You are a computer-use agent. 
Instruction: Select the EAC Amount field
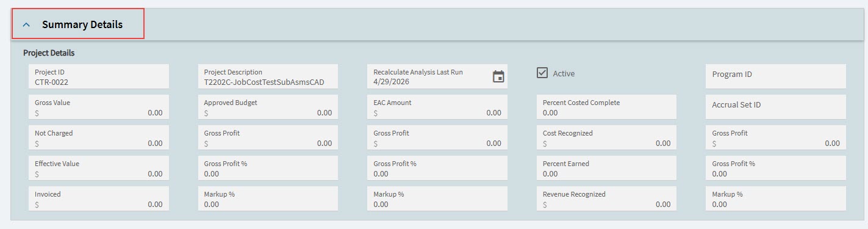tap(437, 107)
